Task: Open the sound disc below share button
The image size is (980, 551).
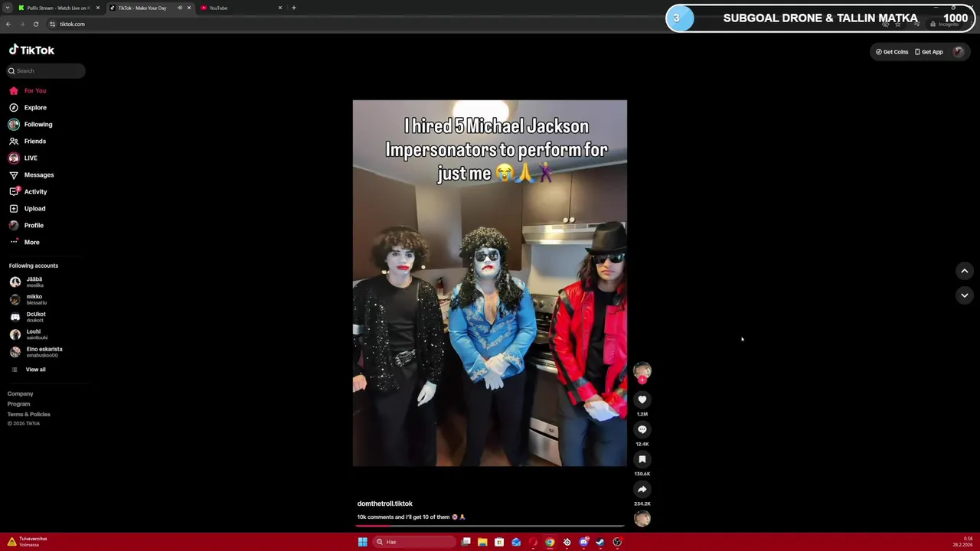Action: click(x=642, y=519)
